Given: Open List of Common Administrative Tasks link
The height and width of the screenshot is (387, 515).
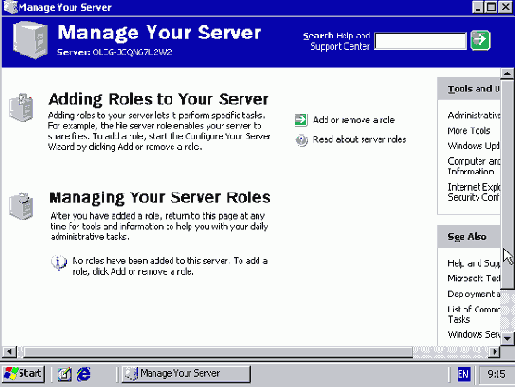Looking at the screenshot, I should [474, 314].
